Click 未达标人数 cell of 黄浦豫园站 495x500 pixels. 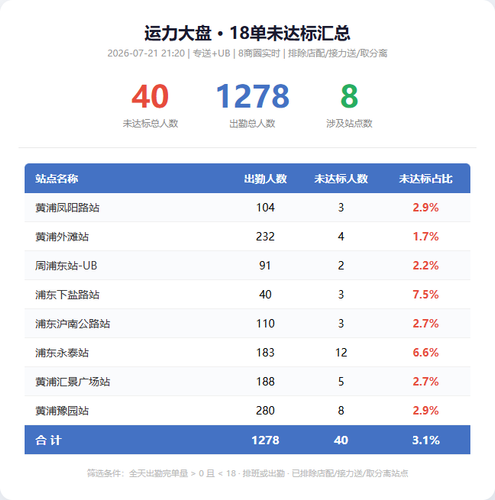coord(341,411)
